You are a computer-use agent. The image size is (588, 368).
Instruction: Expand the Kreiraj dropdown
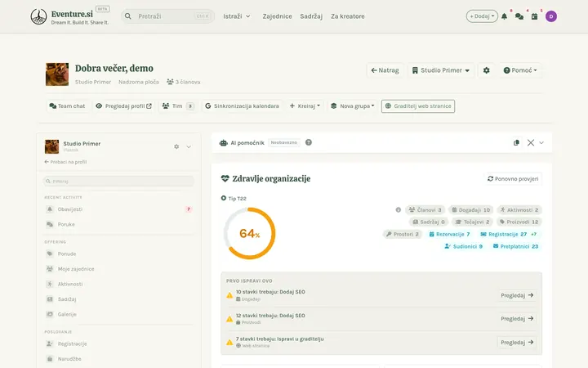tap(305, 105)
